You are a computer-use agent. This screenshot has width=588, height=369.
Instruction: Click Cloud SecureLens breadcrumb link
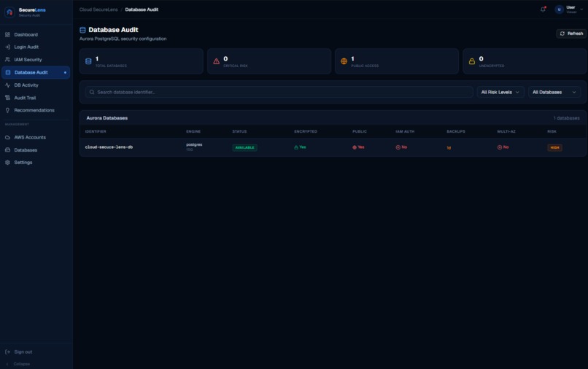click(x=98, y=9)
